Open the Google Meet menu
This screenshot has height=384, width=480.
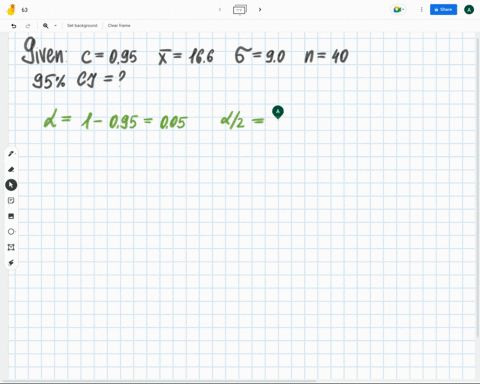click(x=399, y=10)
